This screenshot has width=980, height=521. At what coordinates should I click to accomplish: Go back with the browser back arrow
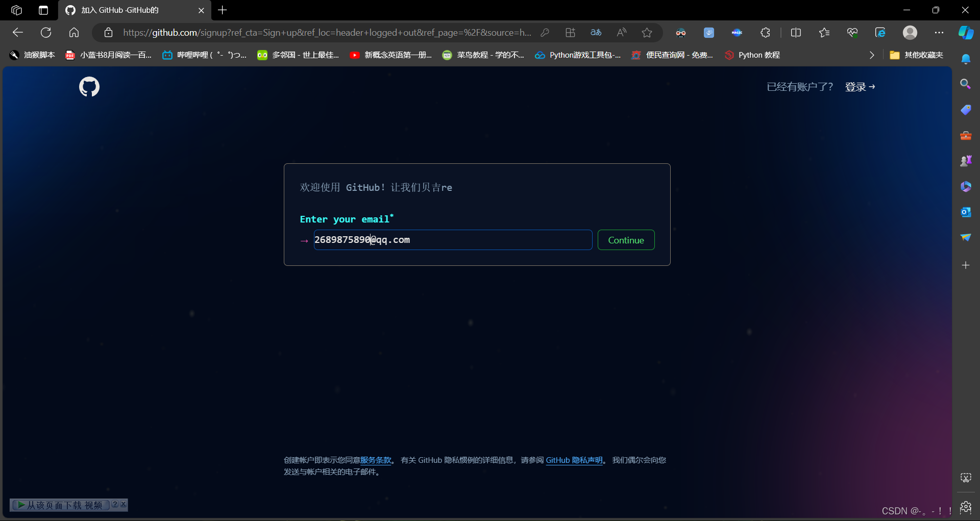click(x=18, y=33)
